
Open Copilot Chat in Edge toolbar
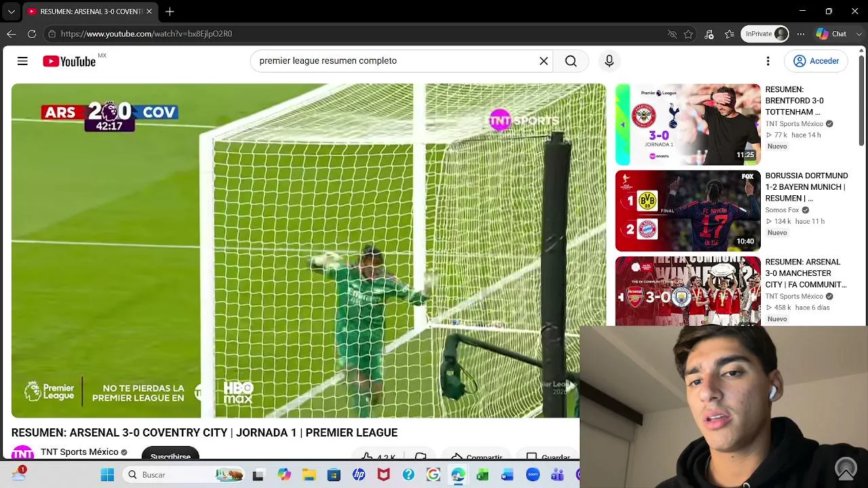(x=831, y=34)
